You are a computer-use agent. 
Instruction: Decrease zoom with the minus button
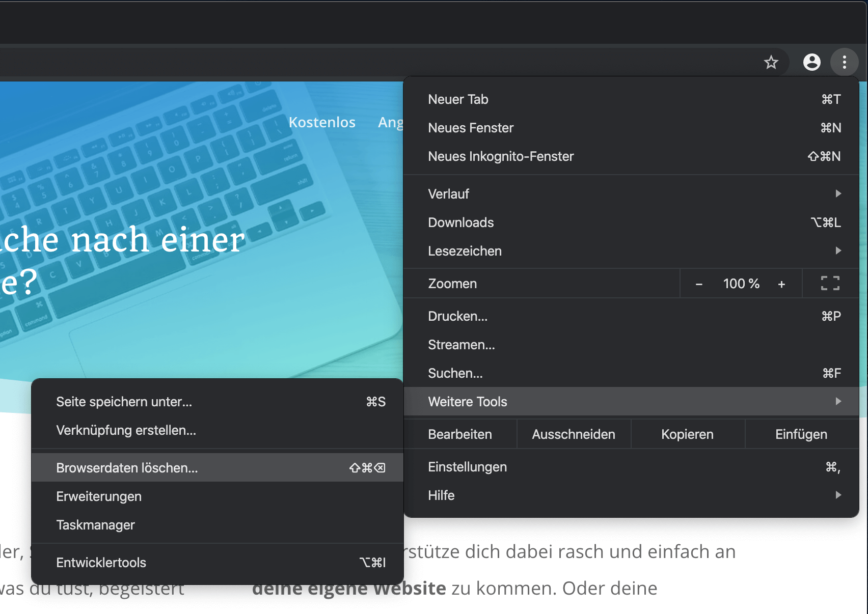click(699, 284)
